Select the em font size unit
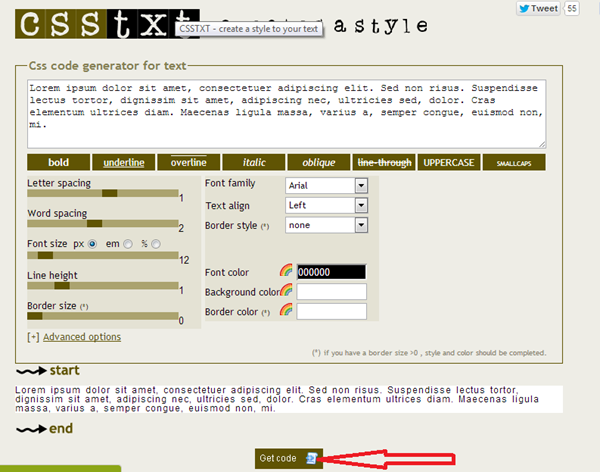The image size is (600, 472). (x=128, y=244)
